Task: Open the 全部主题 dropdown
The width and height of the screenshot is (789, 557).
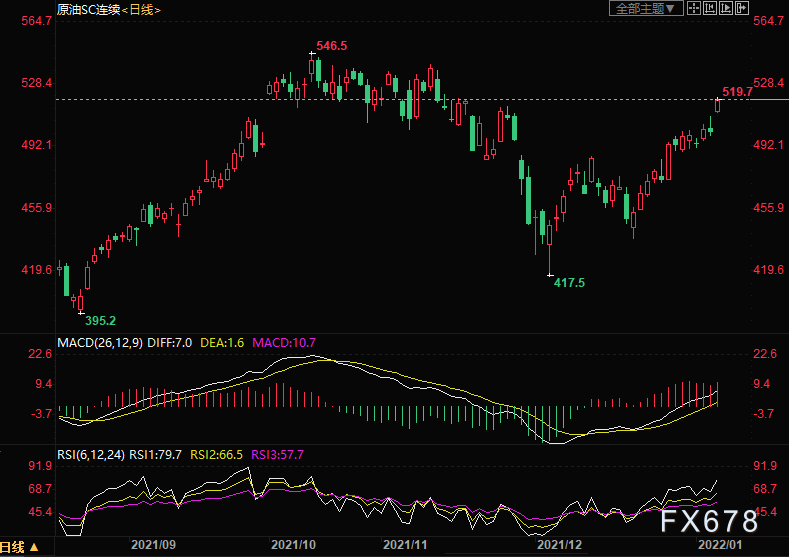Action: 646,9
